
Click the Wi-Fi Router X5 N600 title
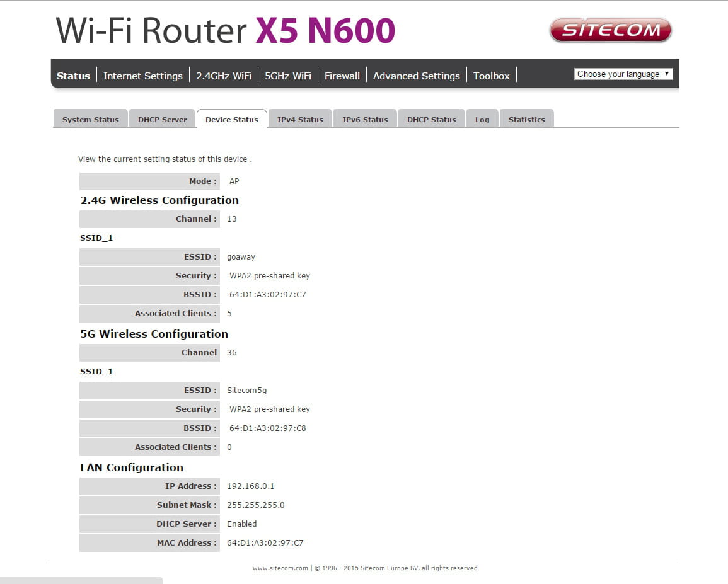pyautogui.click(x=226, y=31)
